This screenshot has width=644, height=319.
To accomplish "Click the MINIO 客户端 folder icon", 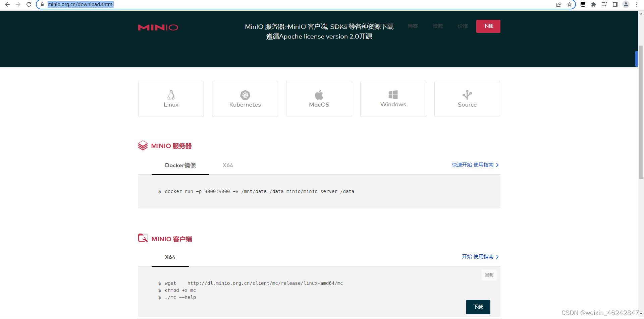I will point(143,238).
